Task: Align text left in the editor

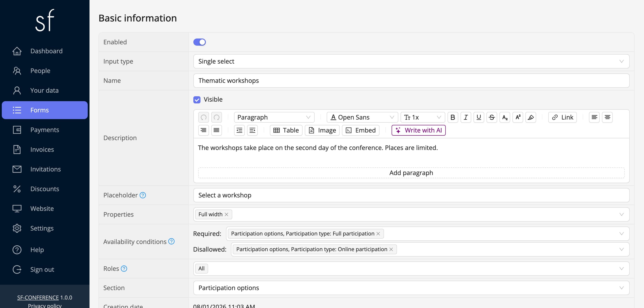Action: 594,117
